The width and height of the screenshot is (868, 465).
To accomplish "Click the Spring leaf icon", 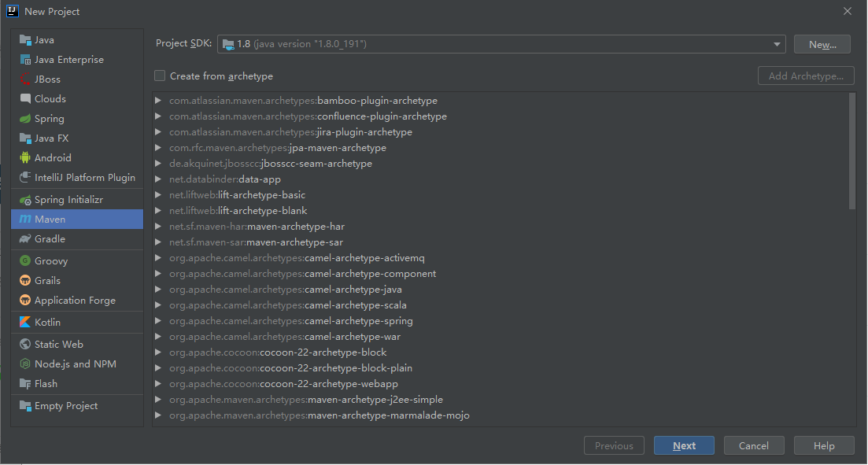I will click(25, 119).
